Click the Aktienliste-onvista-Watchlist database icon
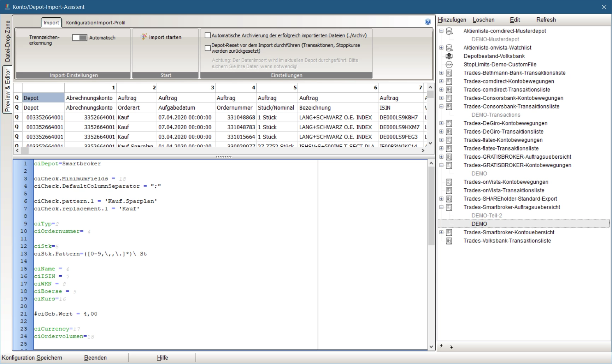This screenshot has width=612, height=364. pyautogui.click(x=449, y=48)
